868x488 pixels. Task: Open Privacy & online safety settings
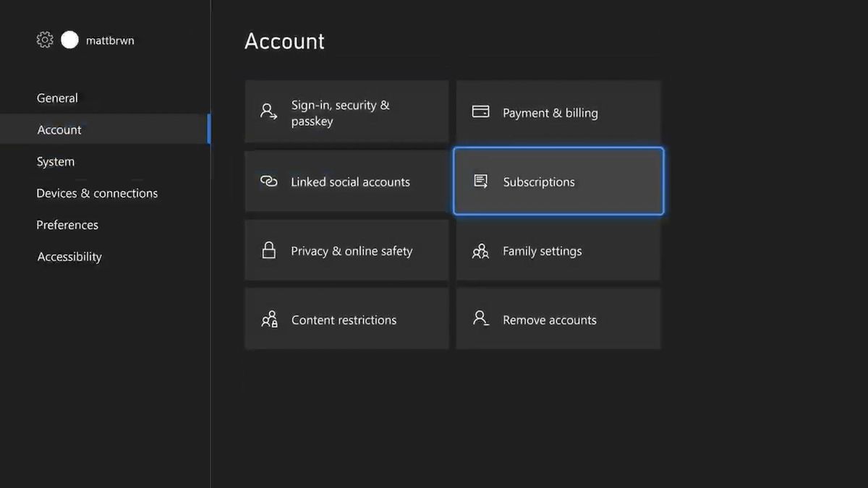[346, 250]
